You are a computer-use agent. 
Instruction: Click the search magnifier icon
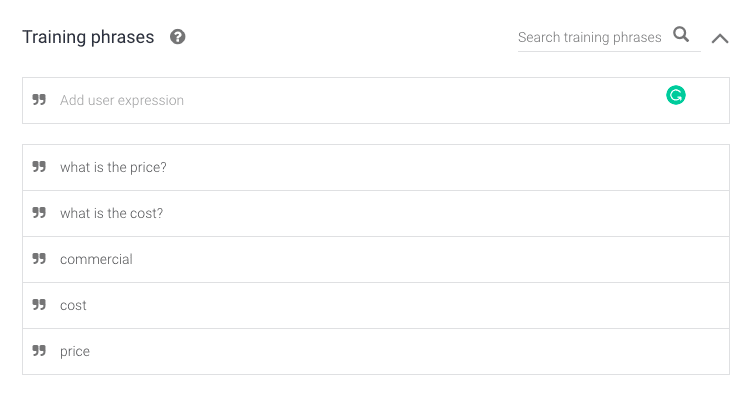(681, 34)
